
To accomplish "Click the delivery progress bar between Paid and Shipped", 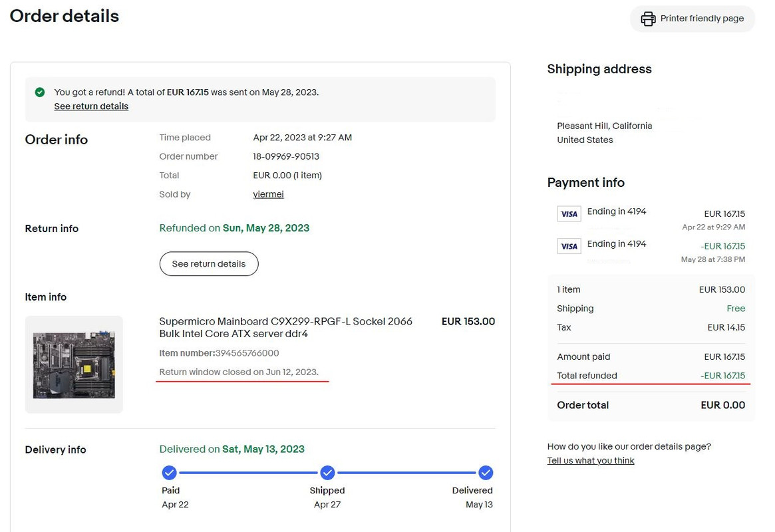I will pos(248,473).
